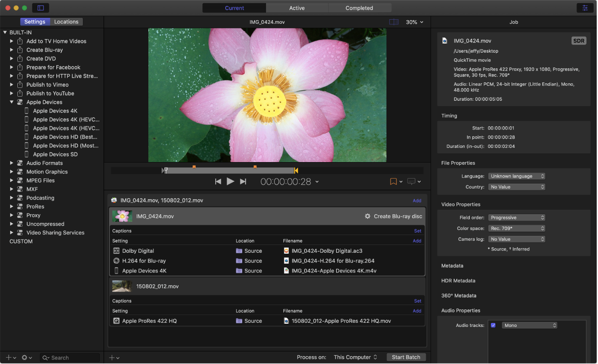Click the Play button in the preview

coord(230,182)
